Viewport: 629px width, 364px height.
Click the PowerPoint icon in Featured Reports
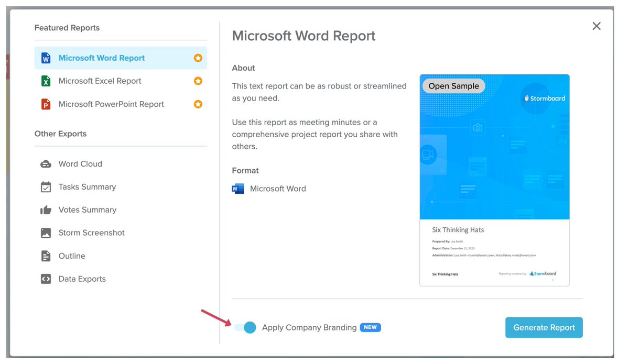[x=47, y=104]
